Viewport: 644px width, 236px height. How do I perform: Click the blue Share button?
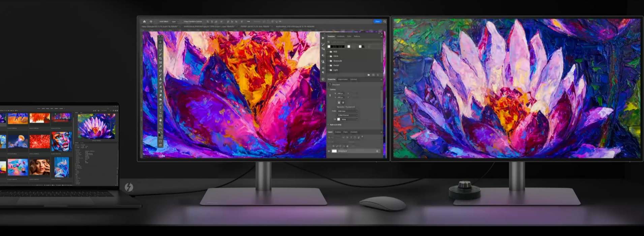tap(377, 22)
